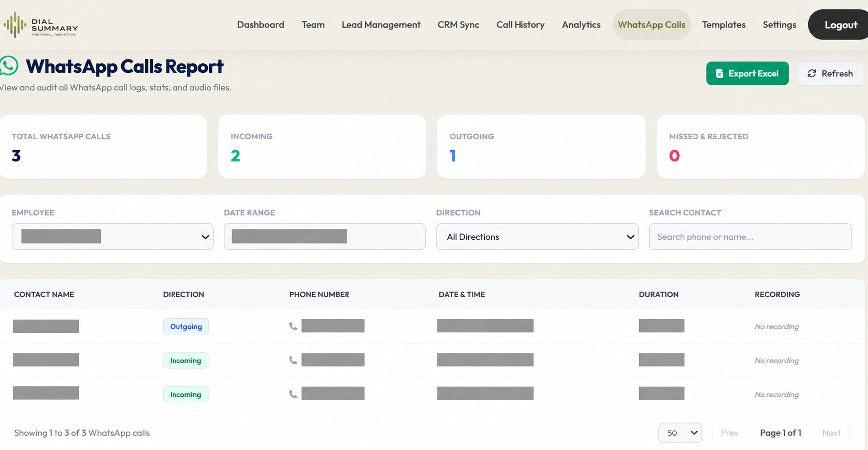Viewport: 868px width, 450px height.
Task: Click the Search phone or name field
Action: [750, 236]
